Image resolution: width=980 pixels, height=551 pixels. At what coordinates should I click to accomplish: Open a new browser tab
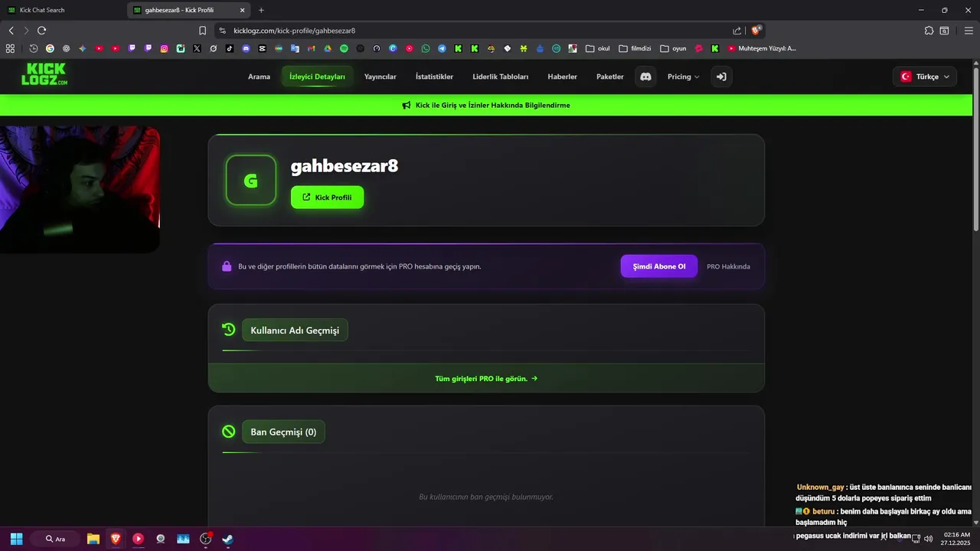(x=261, y=10)
